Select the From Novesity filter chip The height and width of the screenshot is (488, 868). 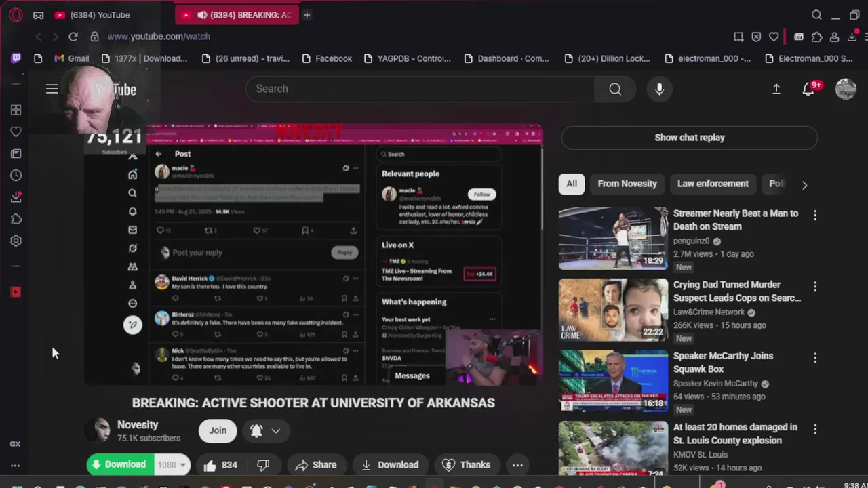(x=627, y=184)
